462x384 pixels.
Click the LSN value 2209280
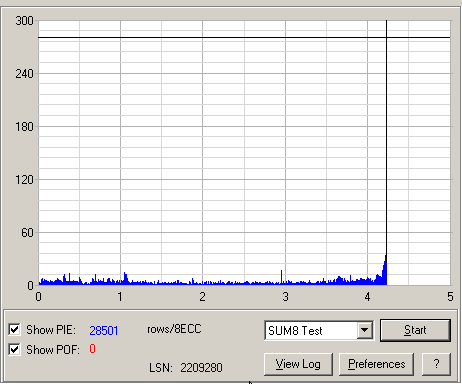tap(201, 368)
